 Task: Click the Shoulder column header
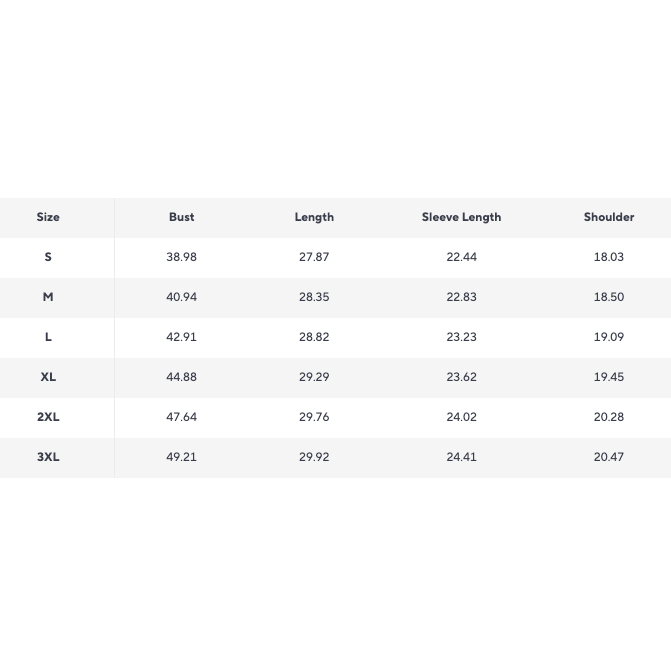pyautogui.click(x=609, y=217)
